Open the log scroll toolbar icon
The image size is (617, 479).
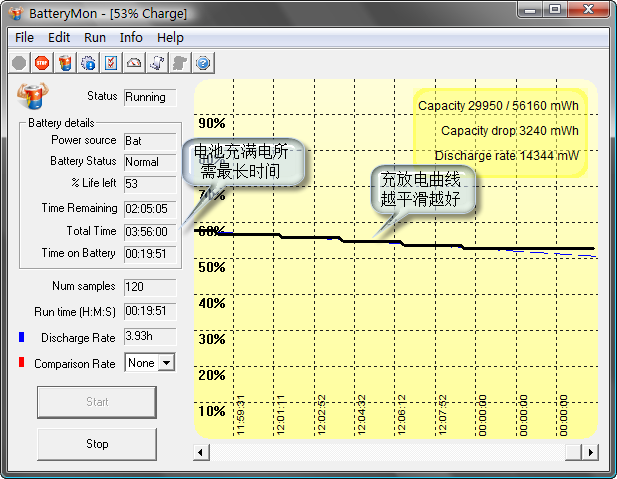click(x=157, y=63)
